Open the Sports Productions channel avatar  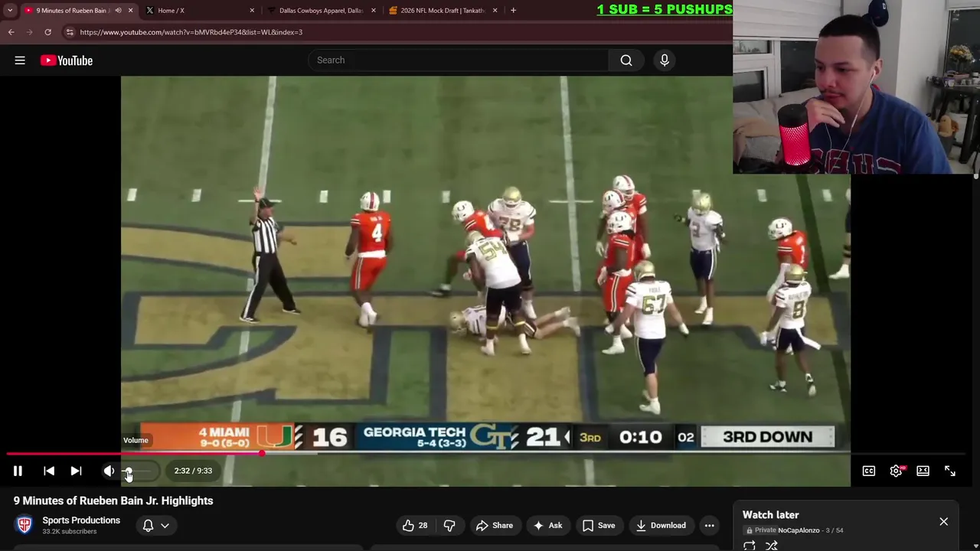pyautogui.click(x=24, y=525)
